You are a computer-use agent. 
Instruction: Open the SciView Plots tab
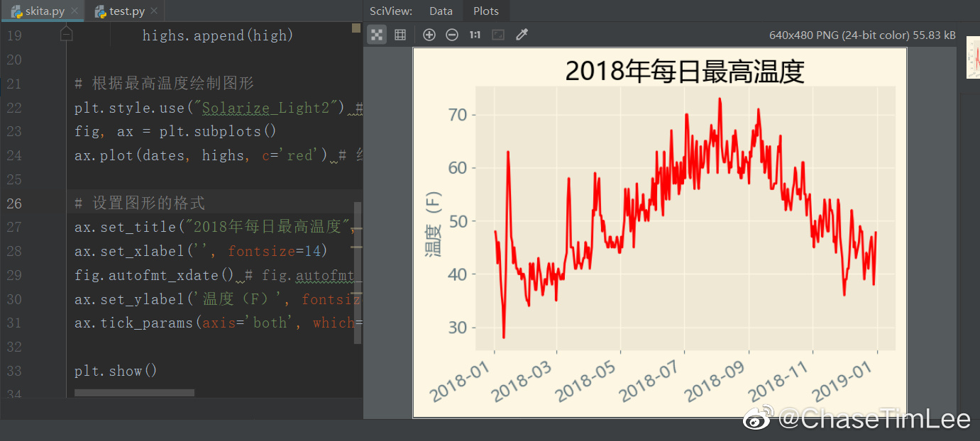tap(486, 11)
